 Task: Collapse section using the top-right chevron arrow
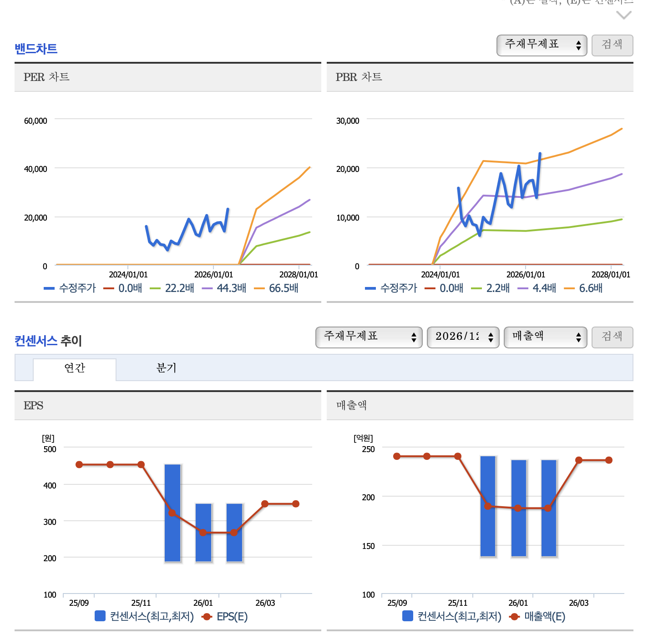coord(623,15)
